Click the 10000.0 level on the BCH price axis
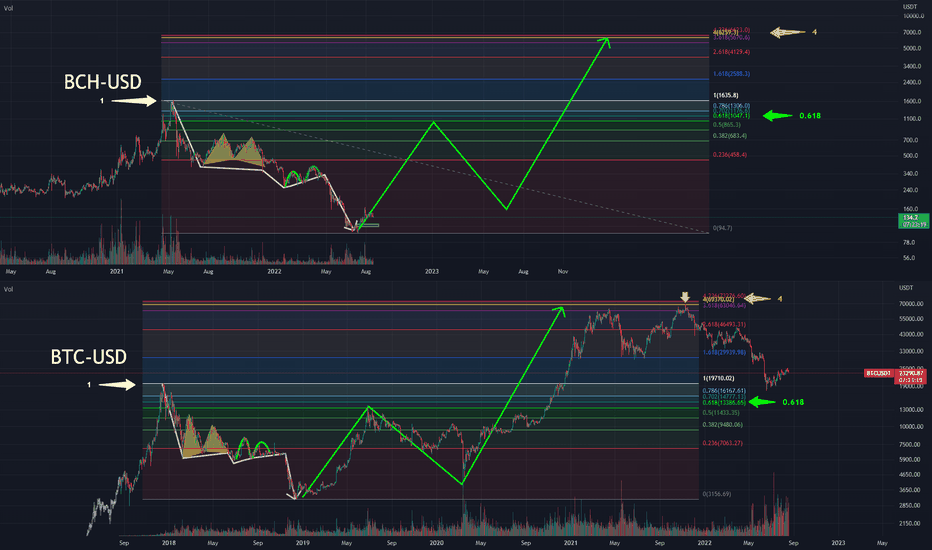932x550 pixels. (913, 16)
